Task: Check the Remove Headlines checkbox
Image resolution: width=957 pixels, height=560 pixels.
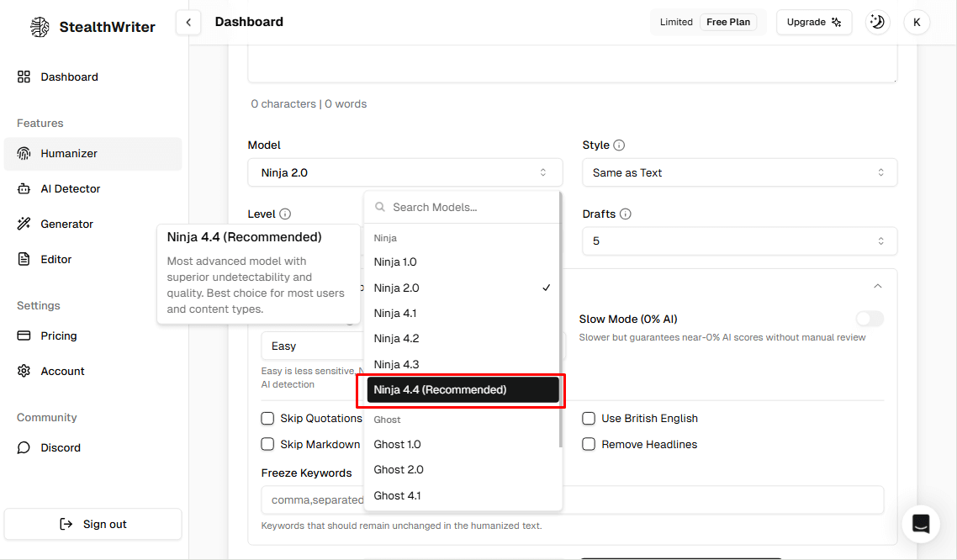Action: 589,444
